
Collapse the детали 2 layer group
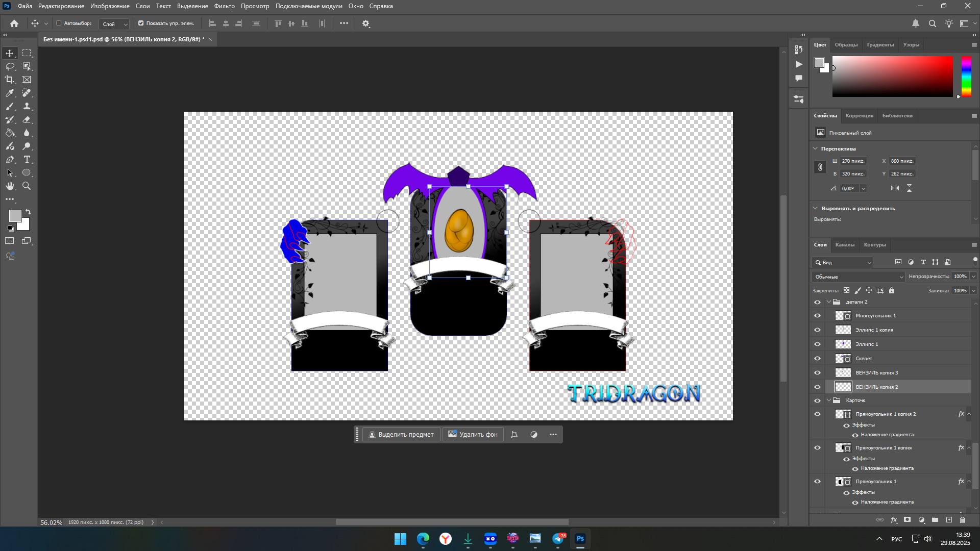(x=828, y=302)
